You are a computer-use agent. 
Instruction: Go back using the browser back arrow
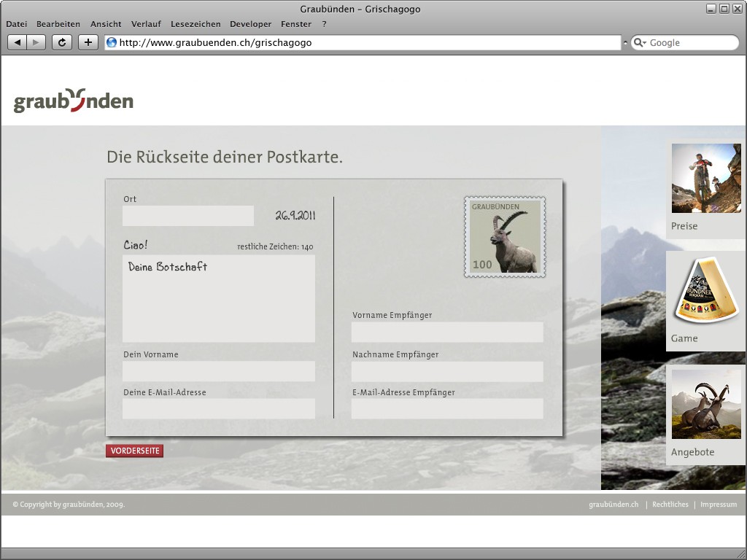[x=18, y=42]
